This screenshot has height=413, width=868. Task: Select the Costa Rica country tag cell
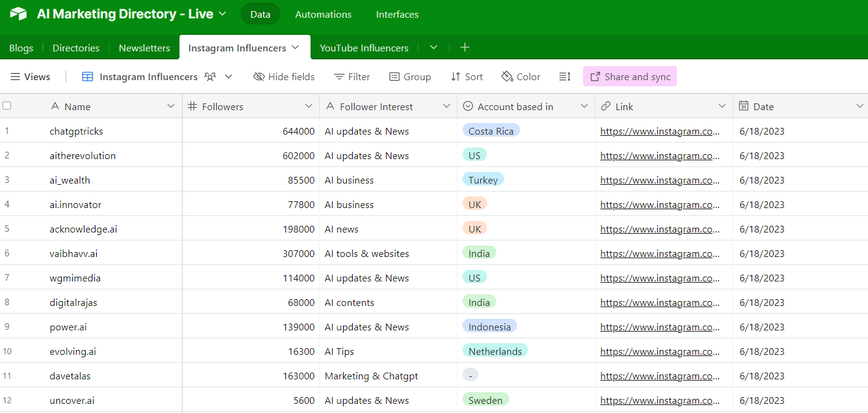pyautogui.click(x=526, y=130)
